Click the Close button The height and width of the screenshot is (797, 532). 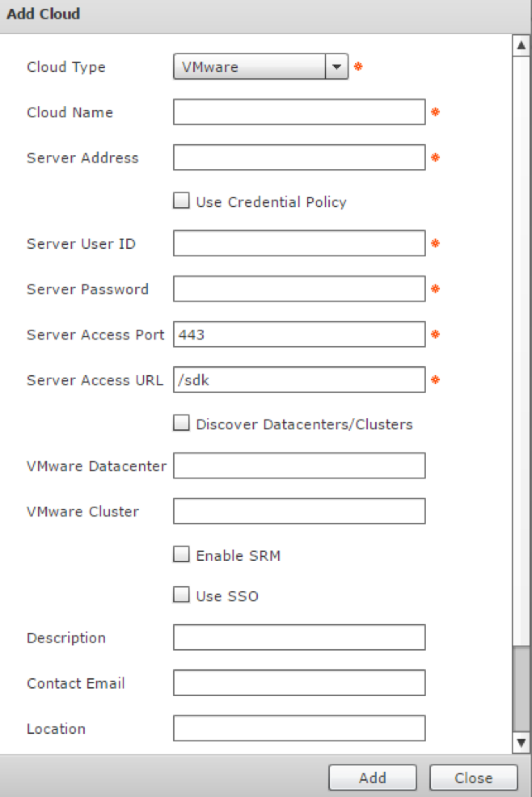[x=473, y=778]
